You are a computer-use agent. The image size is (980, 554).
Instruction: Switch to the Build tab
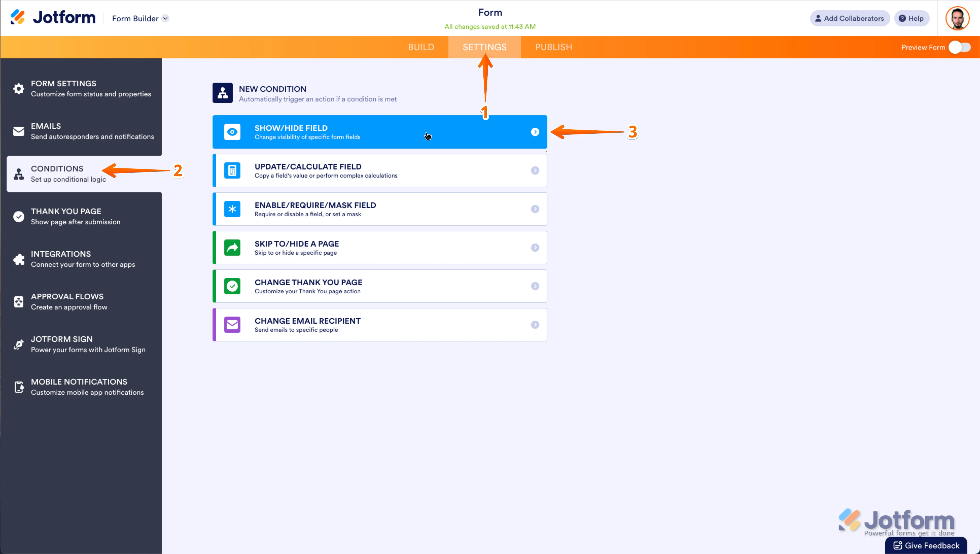[x=421, y=47]
